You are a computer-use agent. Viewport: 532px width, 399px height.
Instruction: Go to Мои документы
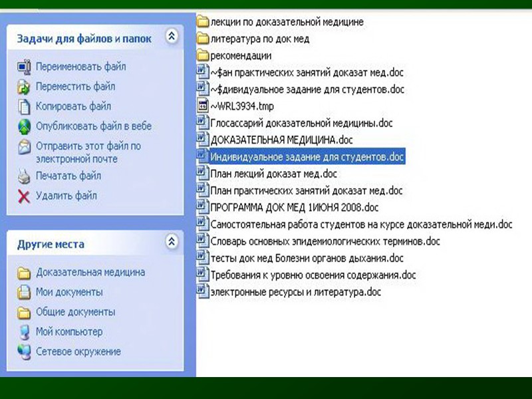[69, 292]
